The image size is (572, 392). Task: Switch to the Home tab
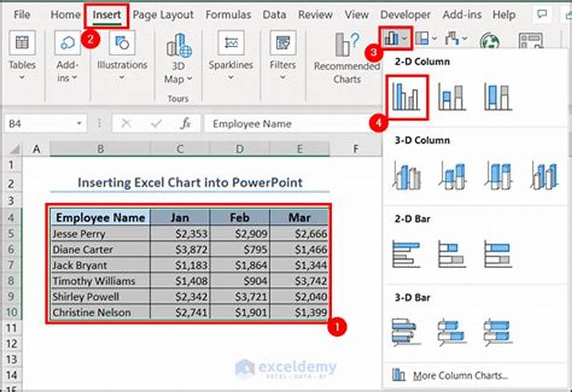coord(66,14)
